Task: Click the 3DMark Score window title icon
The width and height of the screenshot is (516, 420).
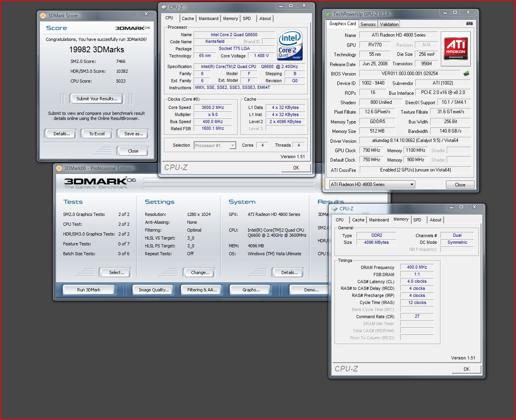Action: point(43,16)
